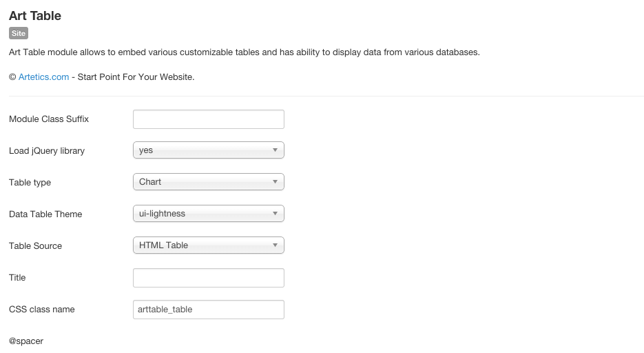Viewport: 644px width, 353px height.
Task: Open the Artetics.com link
Action: pos(43,77)
